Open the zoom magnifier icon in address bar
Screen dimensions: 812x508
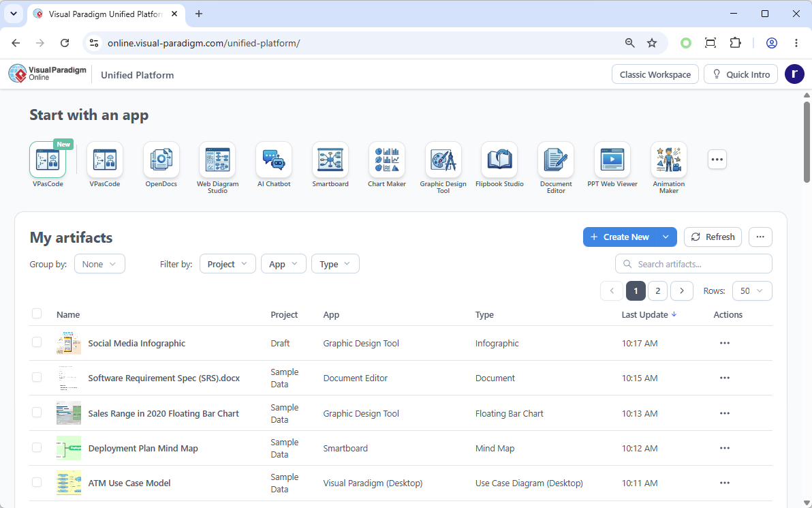629,43
